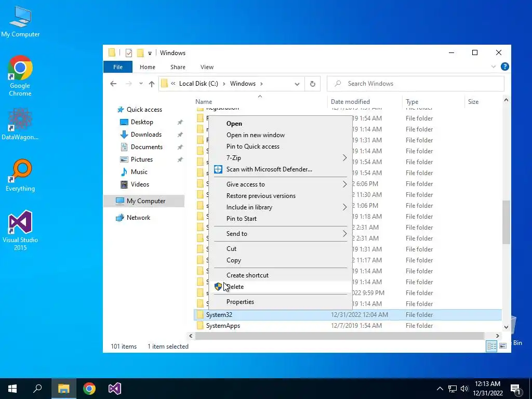This screenshot has height=399, width=532.
Task: Go back with the Back arrow
Action: (x=113, y=84)
